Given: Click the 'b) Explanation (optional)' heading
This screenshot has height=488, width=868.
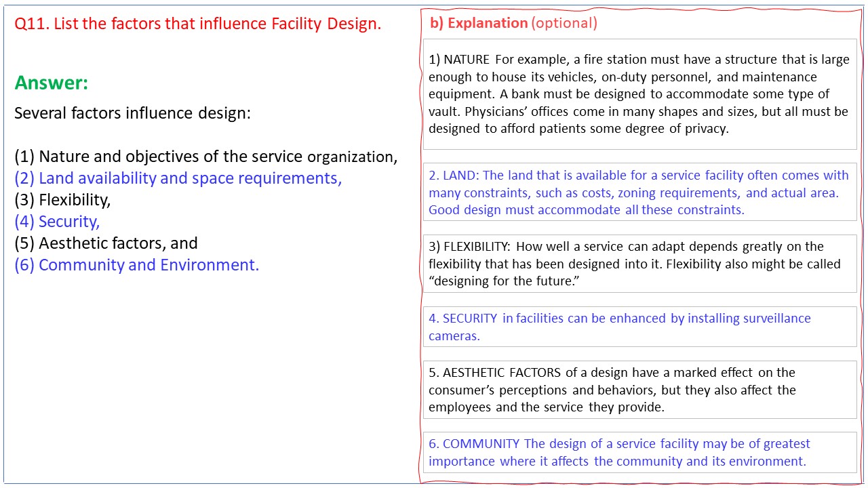Looking at the screenshot, I should 513,23.
